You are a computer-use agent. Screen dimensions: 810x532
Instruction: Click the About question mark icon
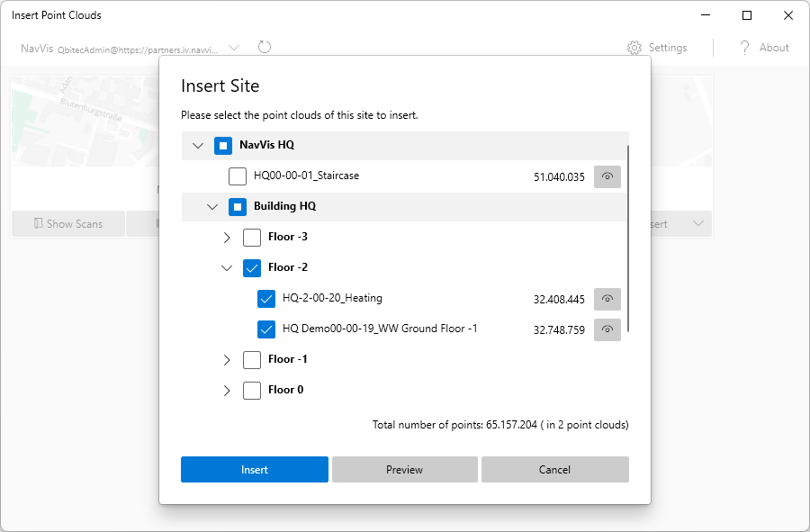tap(744, 48)
